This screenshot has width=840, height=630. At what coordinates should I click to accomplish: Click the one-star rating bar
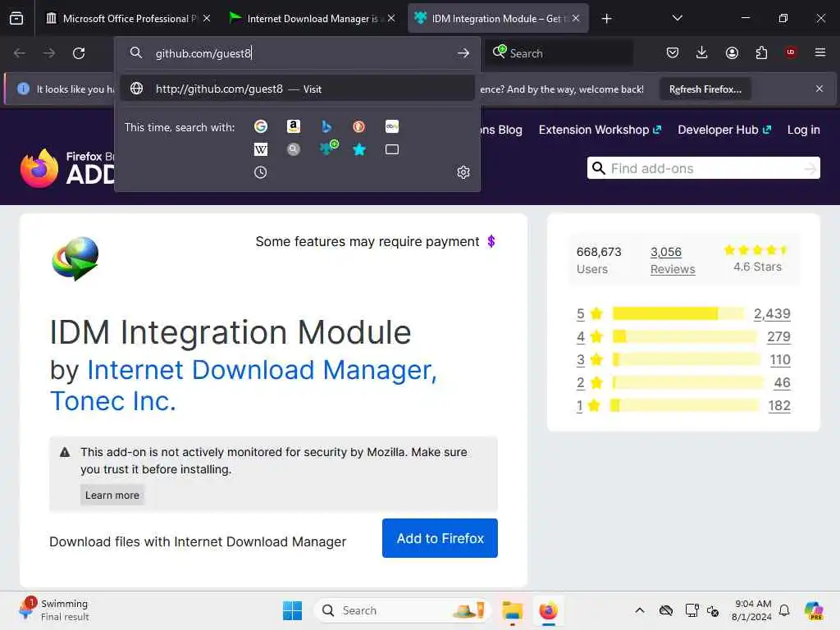point(685,405)
